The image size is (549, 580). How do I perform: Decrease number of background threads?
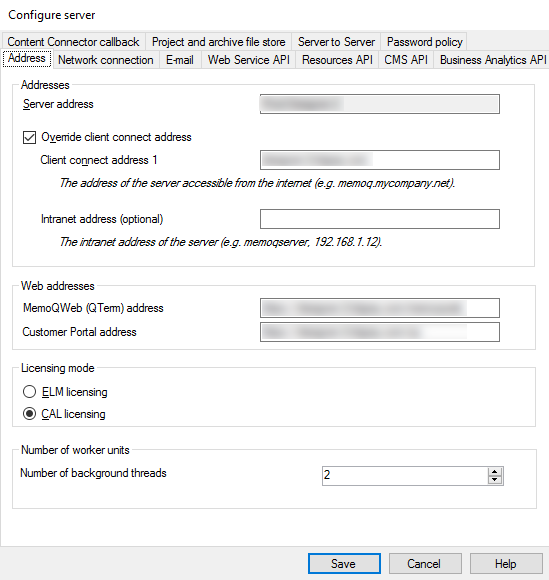click(495, 480)
